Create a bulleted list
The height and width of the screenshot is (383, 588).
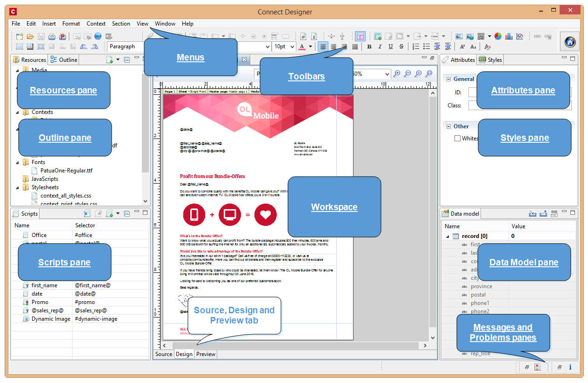(427, 46)
